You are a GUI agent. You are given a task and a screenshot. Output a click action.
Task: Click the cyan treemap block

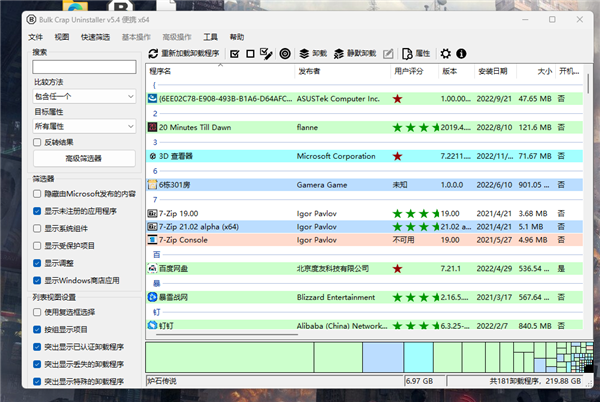418,357
